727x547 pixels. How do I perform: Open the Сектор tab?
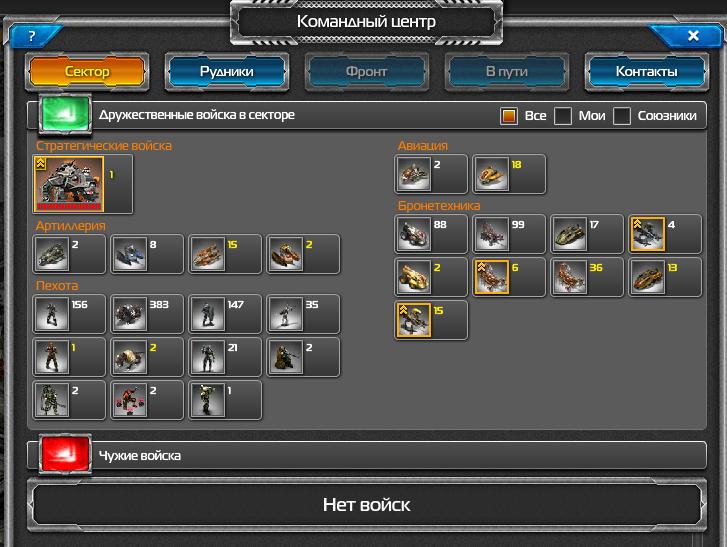pos(87,71)
